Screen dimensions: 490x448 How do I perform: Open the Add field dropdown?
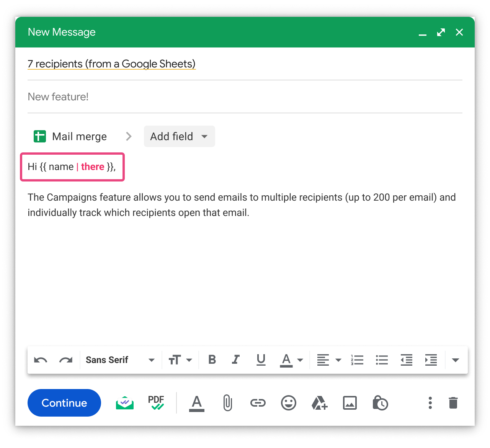[179, 136]
